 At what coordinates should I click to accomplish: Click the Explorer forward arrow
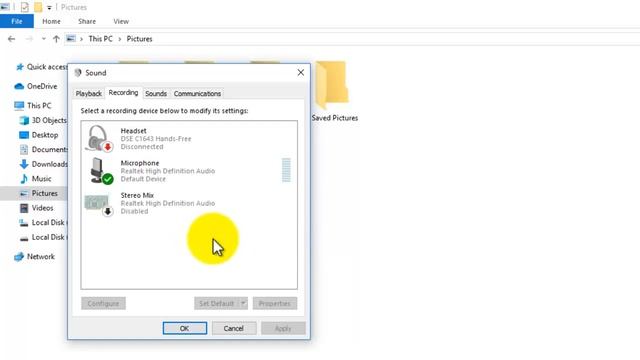[29, 39]
